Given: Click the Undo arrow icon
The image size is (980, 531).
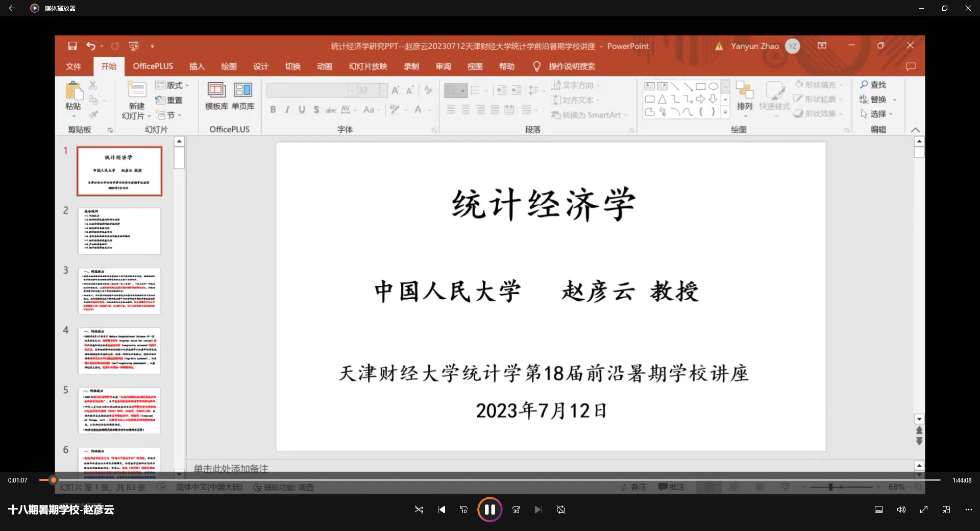Looking at the screenshot, I should coord(91,46).
